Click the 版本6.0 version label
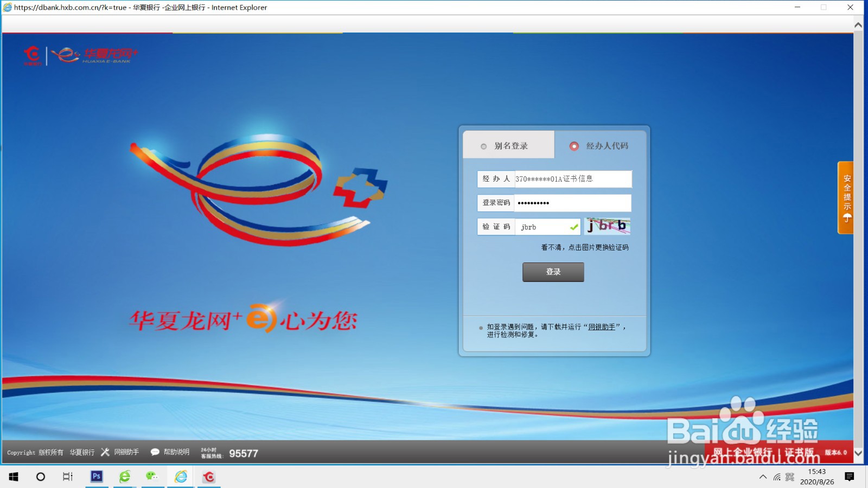This screenshot has width=868, height=488. [x=836, y=452]
